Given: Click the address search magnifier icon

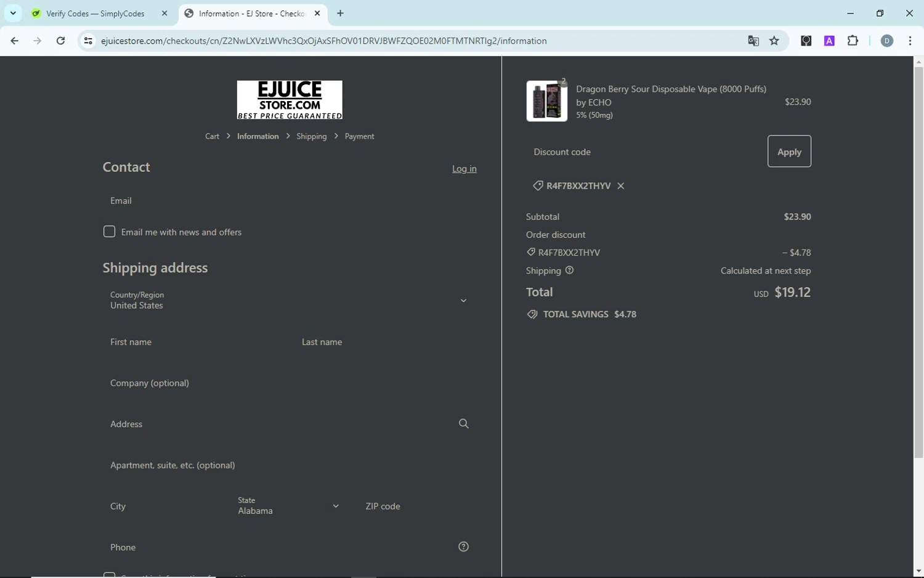Looking at the screenshot, I should 463,423.
